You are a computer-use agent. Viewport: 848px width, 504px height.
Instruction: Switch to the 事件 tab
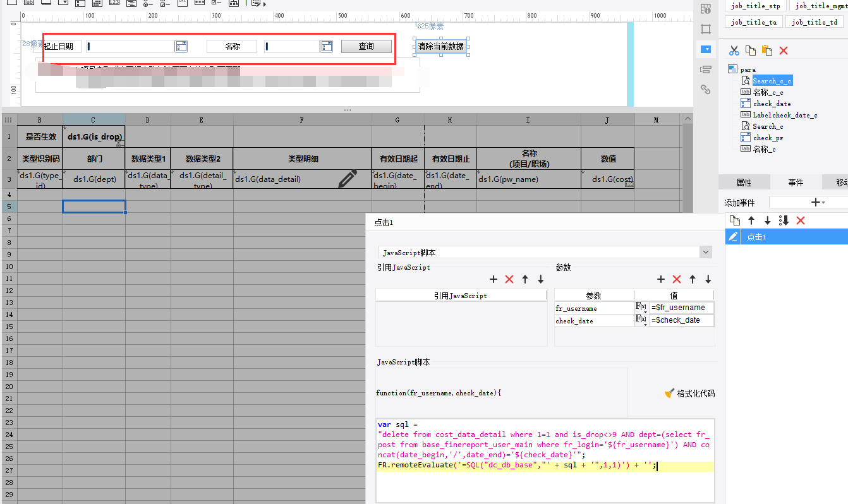click(796, 183)
